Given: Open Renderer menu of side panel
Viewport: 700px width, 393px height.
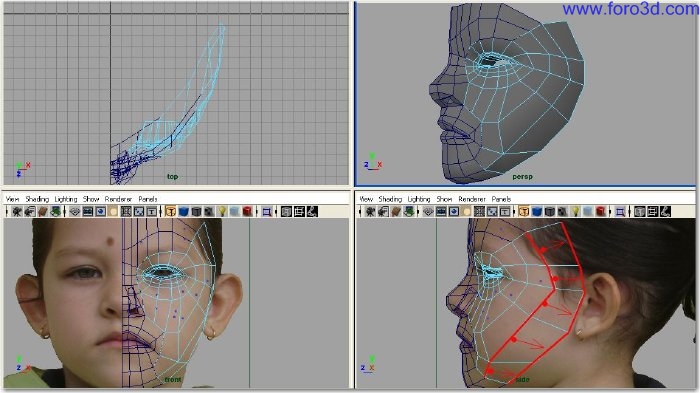Looking at the screenshot, I should (x=472, y=199).
